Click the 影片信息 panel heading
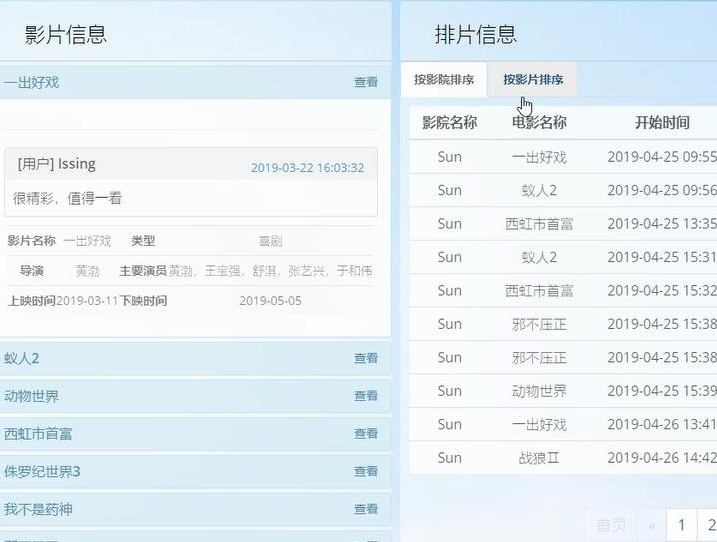This screenshot has width=717, height=542. (x=65, y=35)
